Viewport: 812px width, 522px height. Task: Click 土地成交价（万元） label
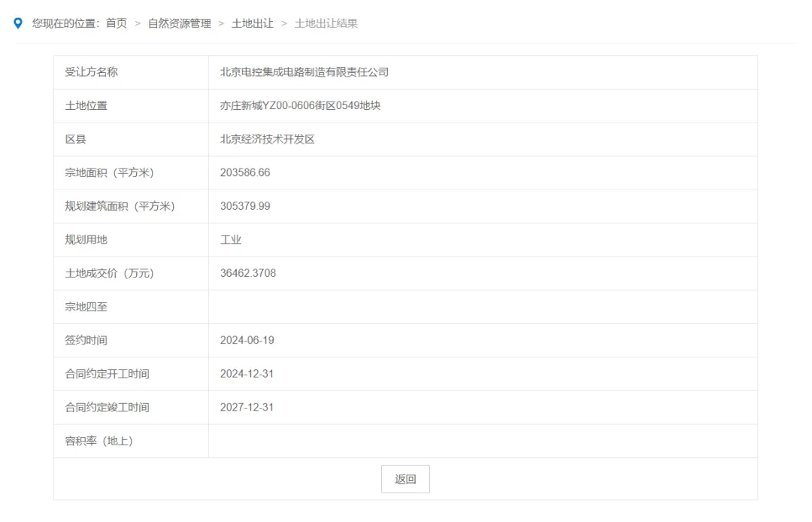pos(109,274)
